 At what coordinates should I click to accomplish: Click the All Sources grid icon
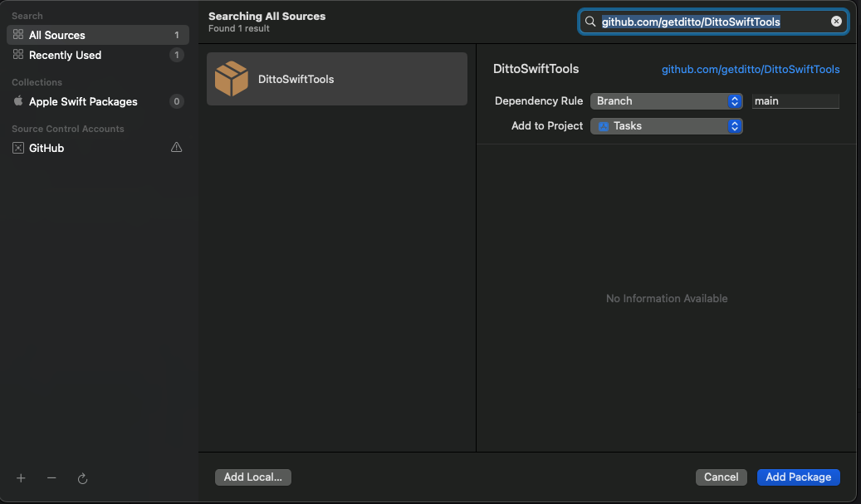pos(18,35)
